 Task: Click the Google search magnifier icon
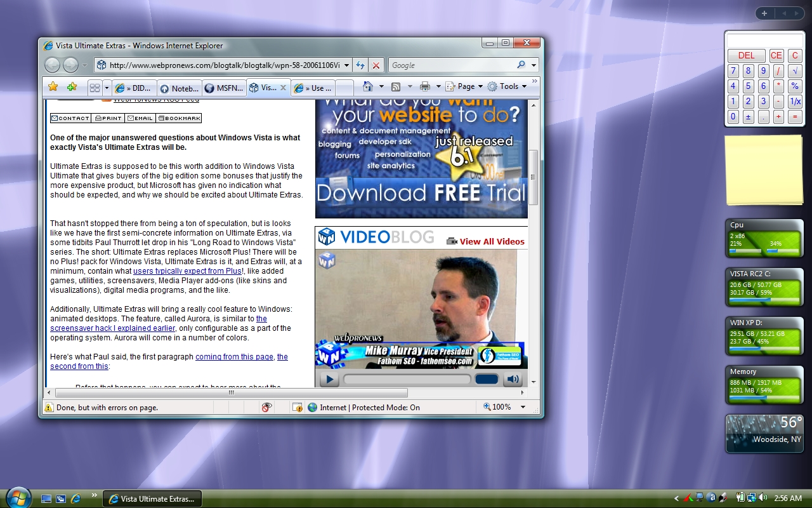521,65
